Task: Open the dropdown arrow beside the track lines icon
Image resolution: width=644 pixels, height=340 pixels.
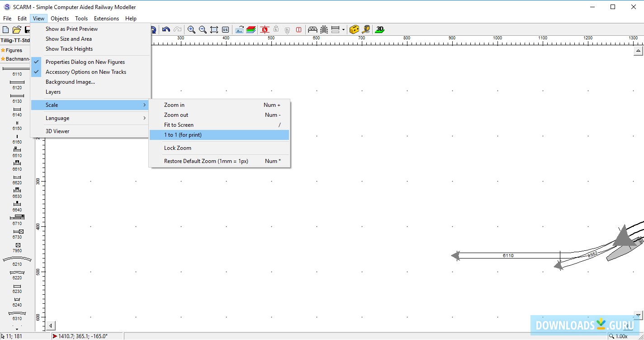Action: coord(343,30)
